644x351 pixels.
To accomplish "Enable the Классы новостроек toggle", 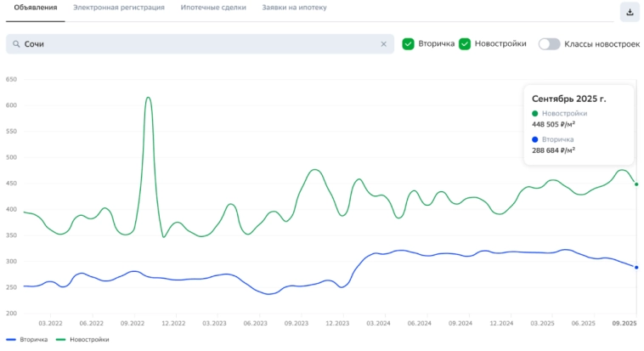I will coord(550,44).
